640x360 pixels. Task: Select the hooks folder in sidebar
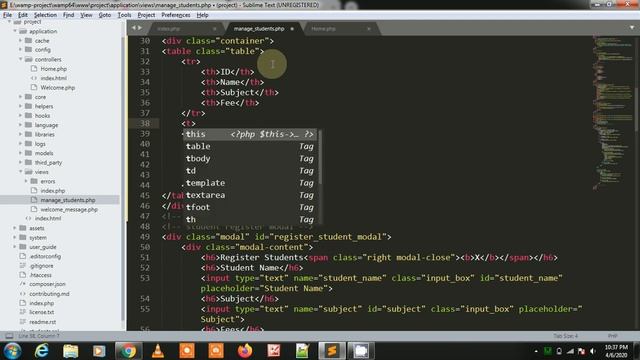click(42, 116)
